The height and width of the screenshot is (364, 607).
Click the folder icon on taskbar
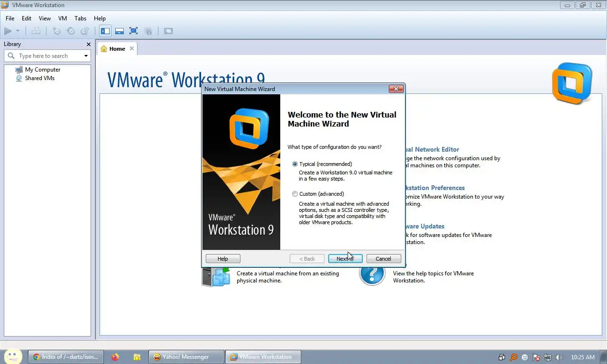click(x=137, y=357)
